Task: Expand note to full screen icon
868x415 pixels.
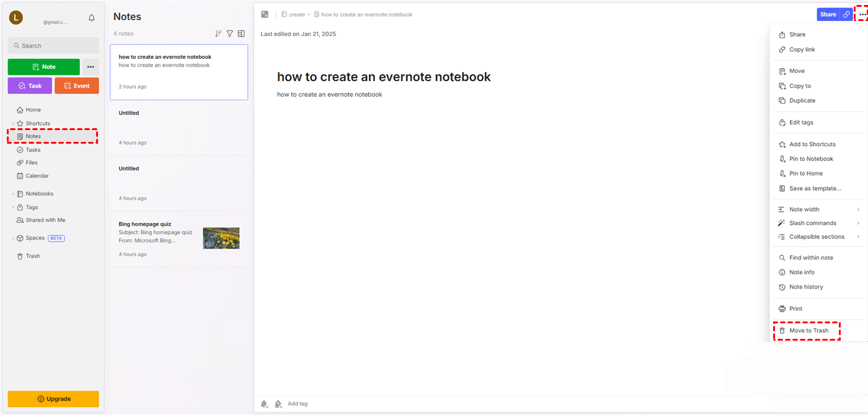Action: 265,14
